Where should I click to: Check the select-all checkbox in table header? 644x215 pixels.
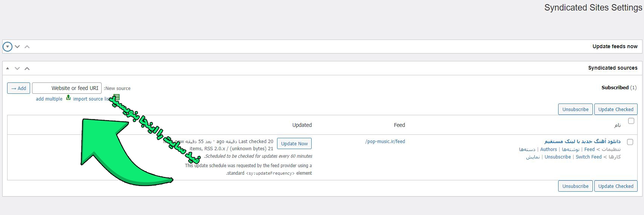click(631, 121)
